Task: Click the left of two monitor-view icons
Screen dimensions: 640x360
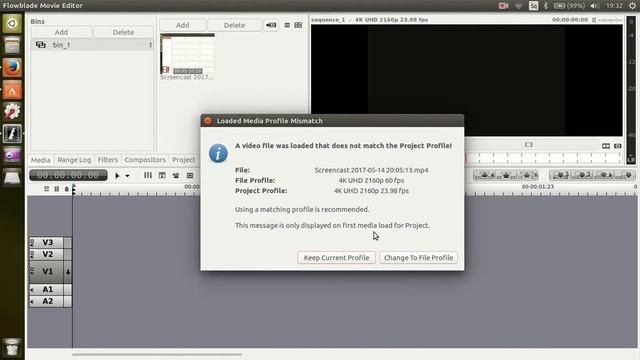Action: [606, 146]
